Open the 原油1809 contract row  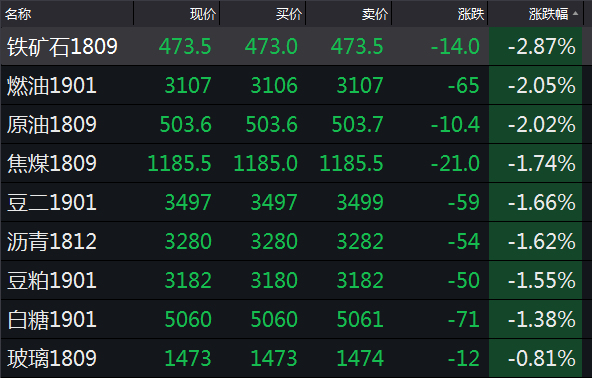[x=296, y=124]
